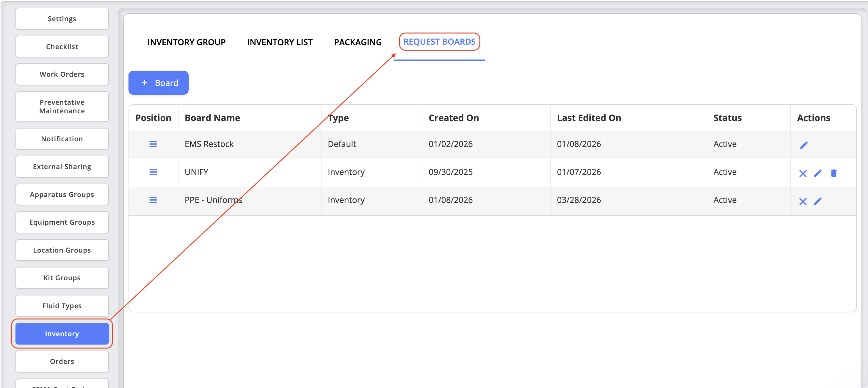Go to Work Orders section
Image resolution: width=868 pixels, height=388 pixels.
[62, 74]
